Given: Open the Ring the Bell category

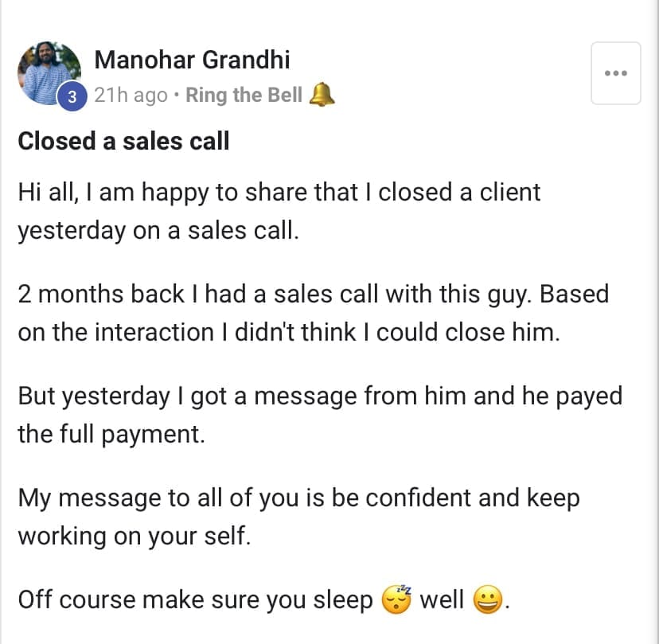Looking at the screenshot, I should click(244, 96).
